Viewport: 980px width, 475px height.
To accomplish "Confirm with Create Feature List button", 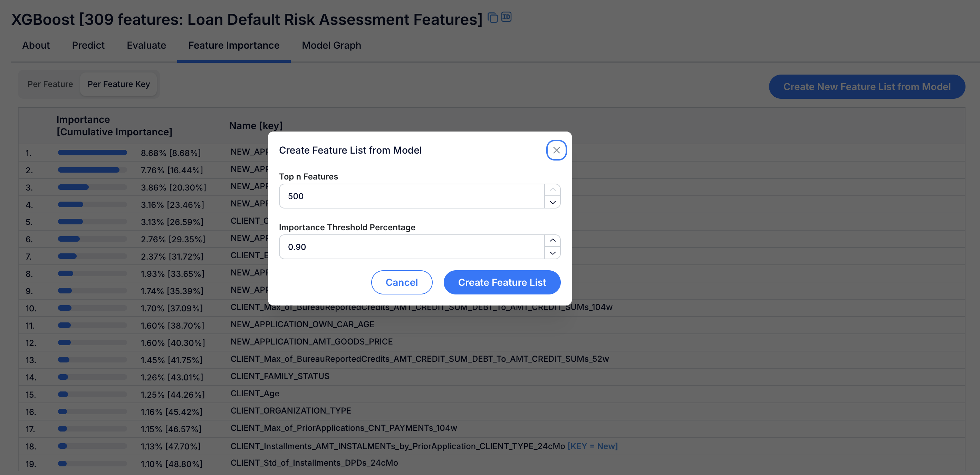I will [502, 283].
